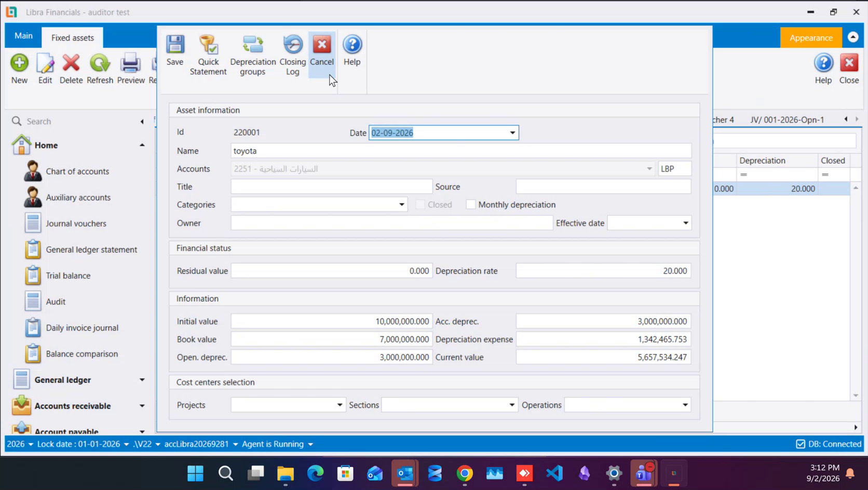Open the Quick Statement tool
This screenshot has width=868, height=490.
pyautogui.click(x=208, y=55)
